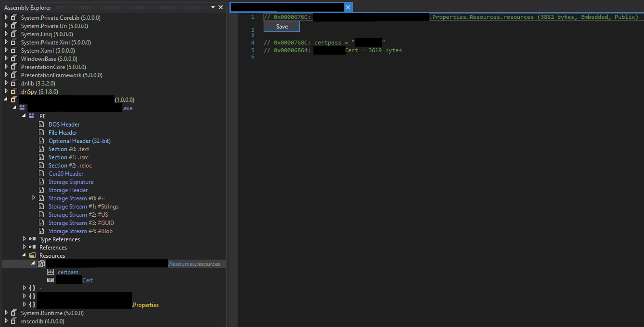Close the Assembly Explorer panel
Image resolution: width=644 pixels, height=327 pixels.
coord(221,8)
